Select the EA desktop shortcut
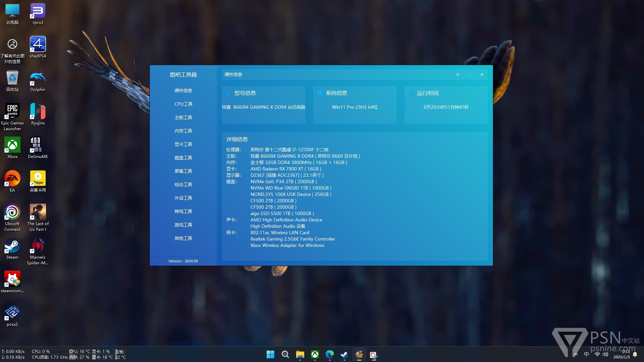The image size is (644, 362). (12, 182)
